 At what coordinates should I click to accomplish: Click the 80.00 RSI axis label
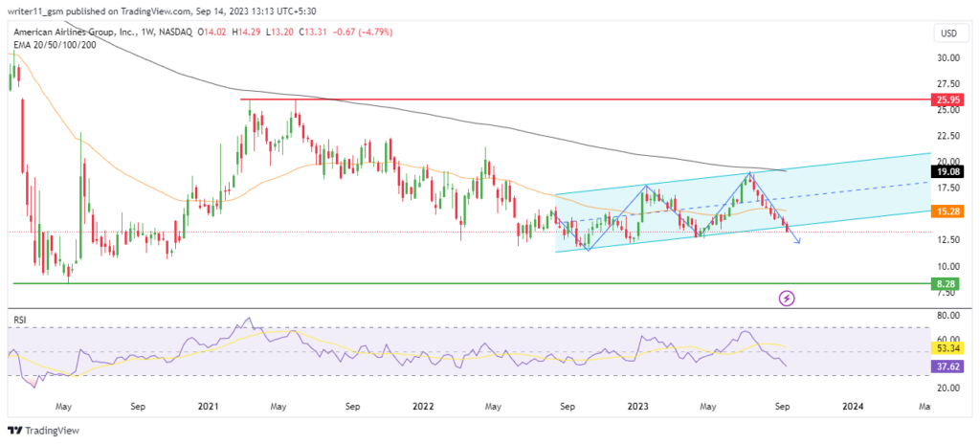tap(948, 317)
